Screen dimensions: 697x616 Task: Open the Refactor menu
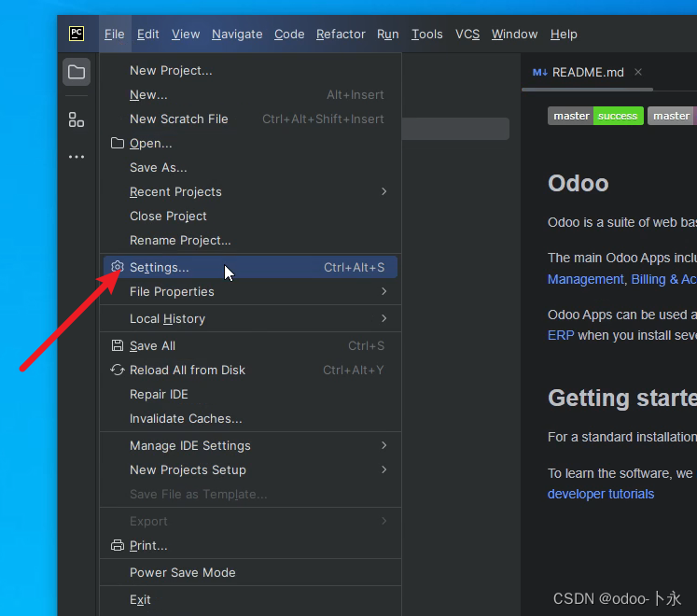[x=341, y=35]
